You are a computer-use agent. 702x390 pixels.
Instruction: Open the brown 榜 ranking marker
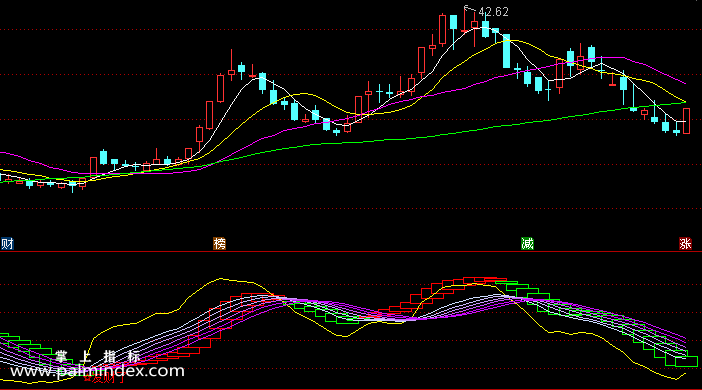pos(219,244)
